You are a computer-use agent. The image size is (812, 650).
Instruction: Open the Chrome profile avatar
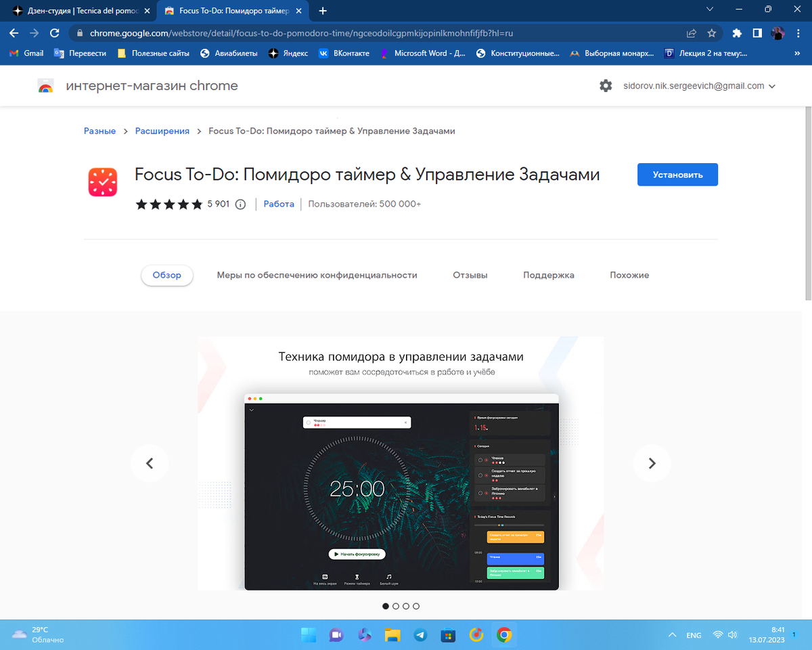[x=778, y=32]
